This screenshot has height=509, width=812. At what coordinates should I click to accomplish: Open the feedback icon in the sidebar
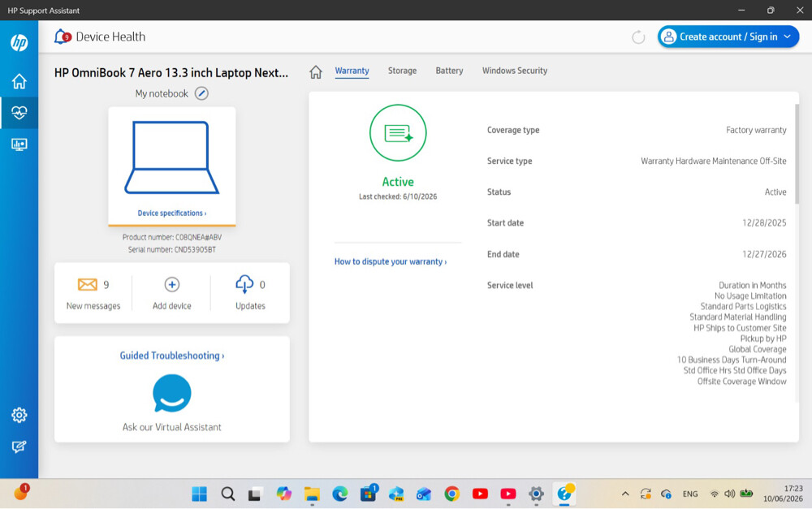(19, 446)
